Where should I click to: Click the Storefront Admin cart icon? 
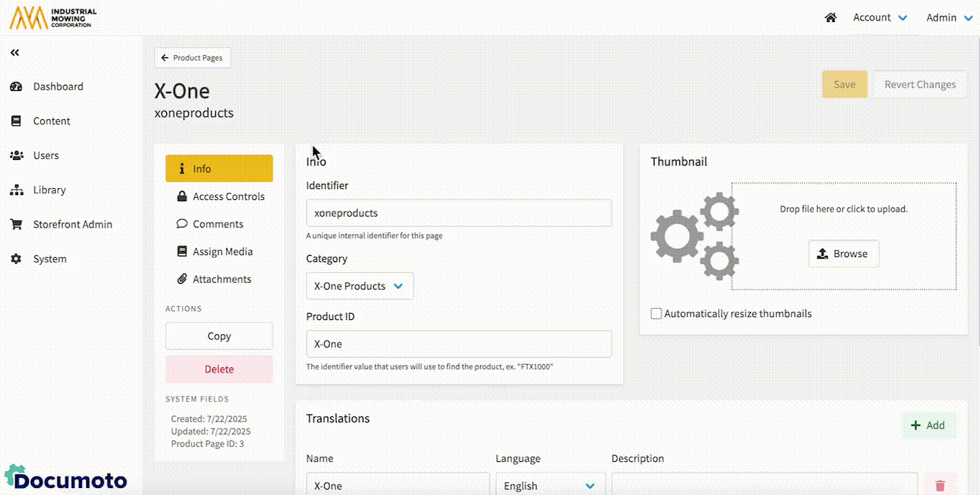tap(17, 224)
